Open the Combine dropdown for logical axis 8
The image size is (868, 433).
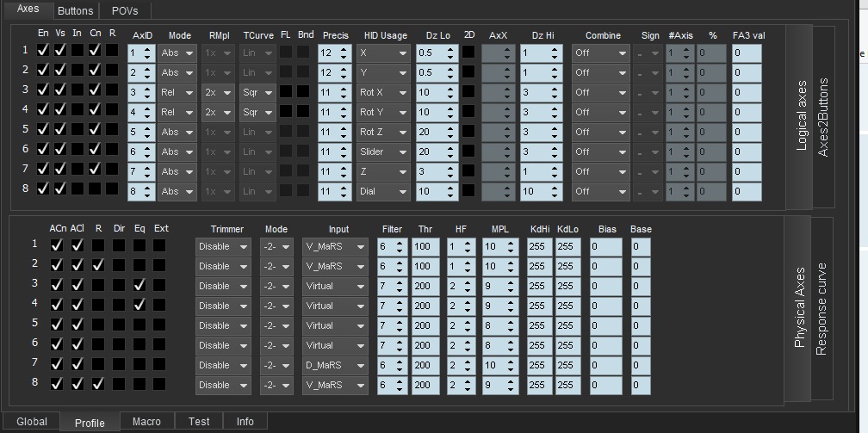pyautogui.click(x=601, y=191)
